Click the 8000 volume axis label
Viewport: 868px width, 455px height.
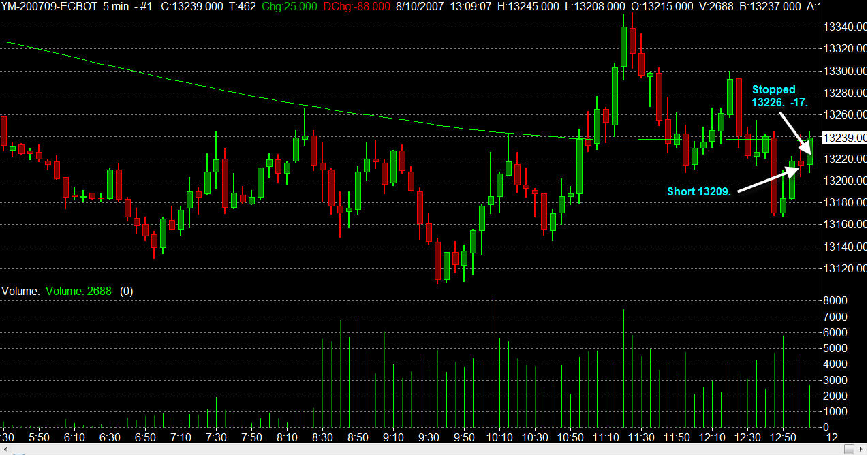[835, 300]
